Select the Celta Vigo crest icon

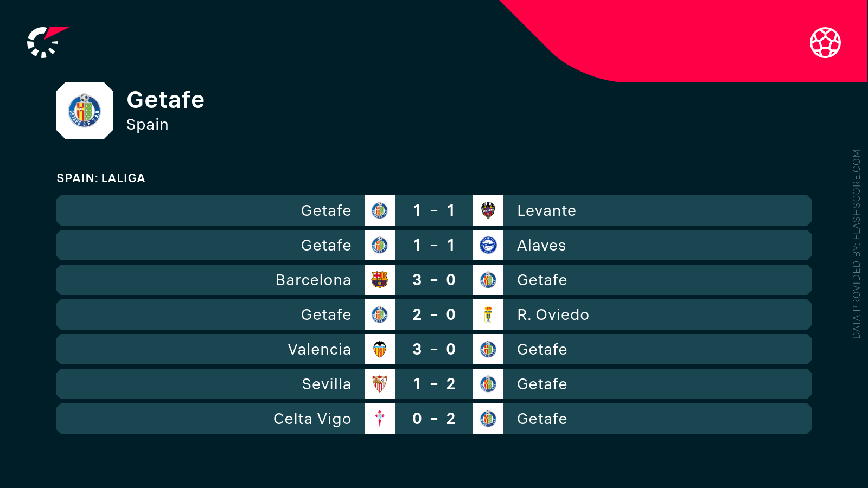pos(380,419)
